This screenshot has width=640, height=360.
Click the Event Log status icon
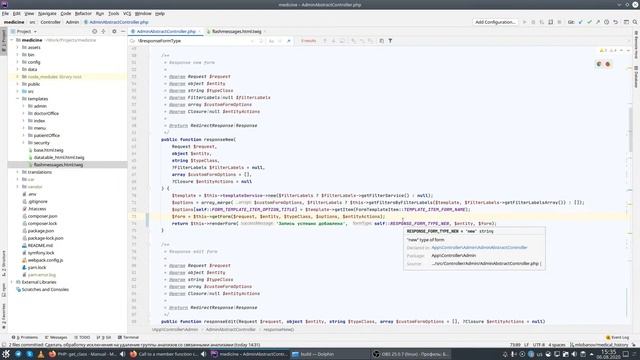[617, 338]
